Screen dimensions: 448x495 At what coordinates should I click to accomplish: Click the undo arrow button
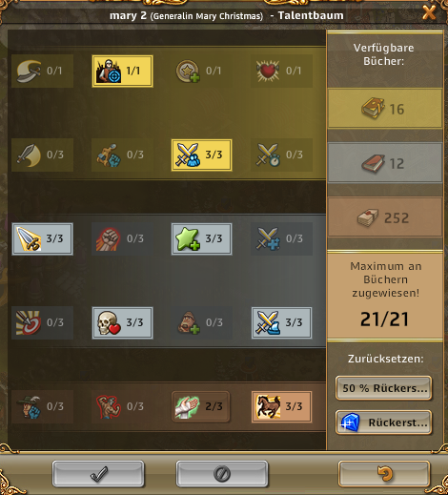pyautogui.click(x=384, y=474)
